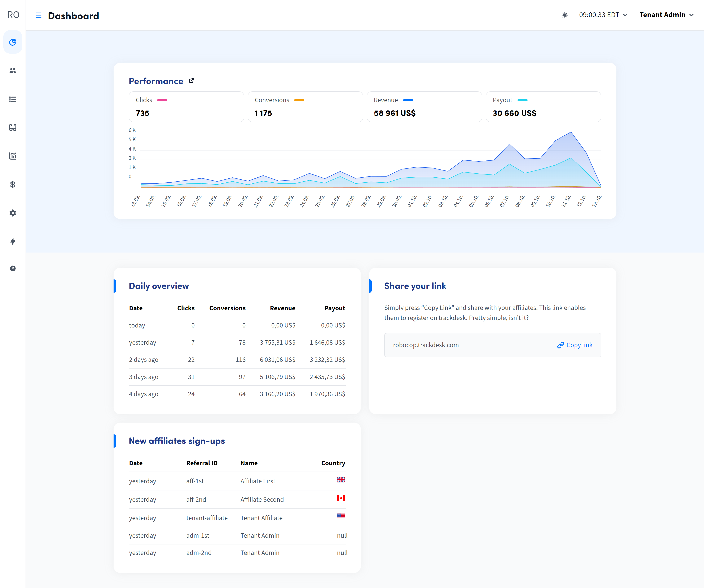The image size is (704, 588).
Task: Toggle the Clicks metric in Performance
Action: tap(186, 107)
